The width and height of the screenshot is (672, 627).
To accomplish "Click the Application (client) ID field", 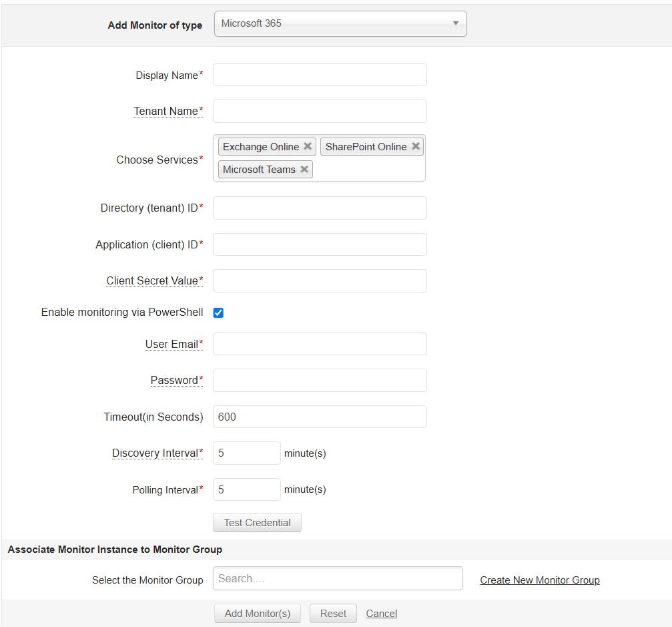I will point(320,244).
